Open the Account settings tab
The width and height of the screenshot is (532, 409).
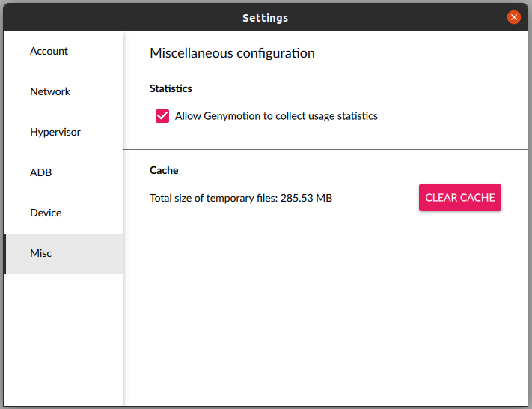49,51
